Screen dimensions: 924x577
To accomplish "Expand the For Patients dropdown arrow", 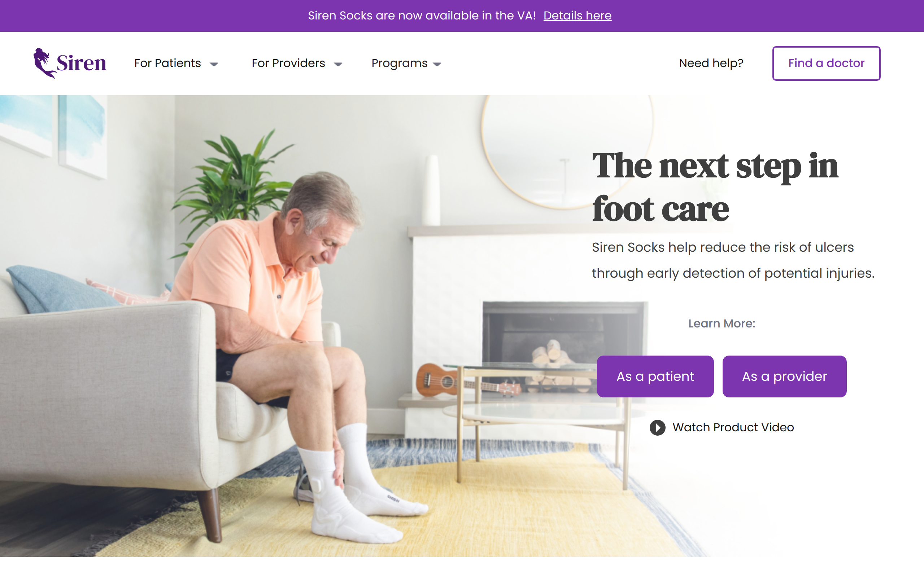I will click(x=214, y=64).
